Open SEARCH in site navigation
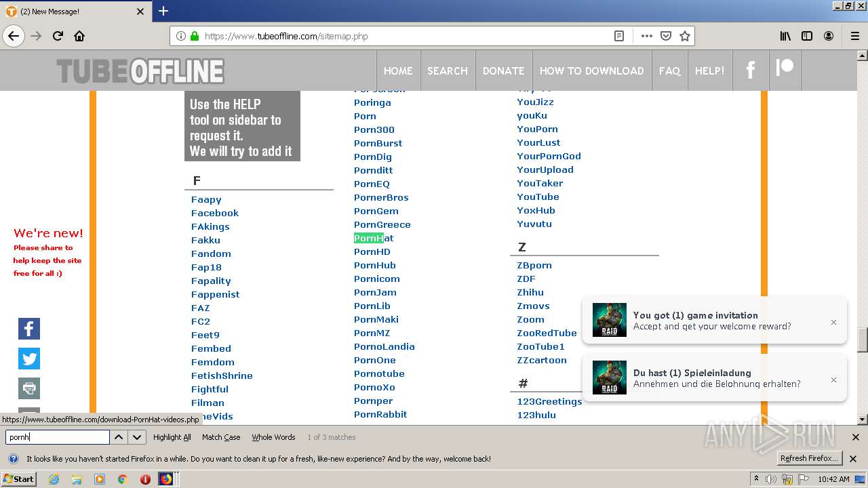 (448, 70)
